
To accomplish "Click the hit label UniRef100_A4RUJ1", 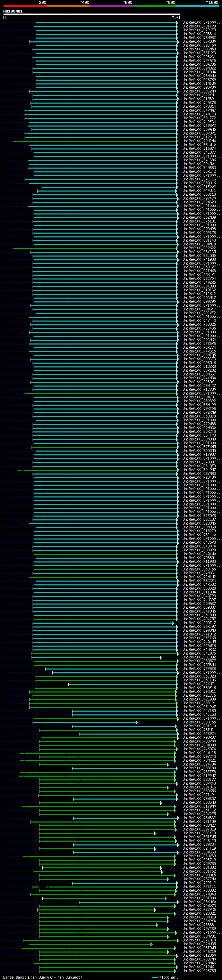I will pyautogui.click(x=199, y=191).
